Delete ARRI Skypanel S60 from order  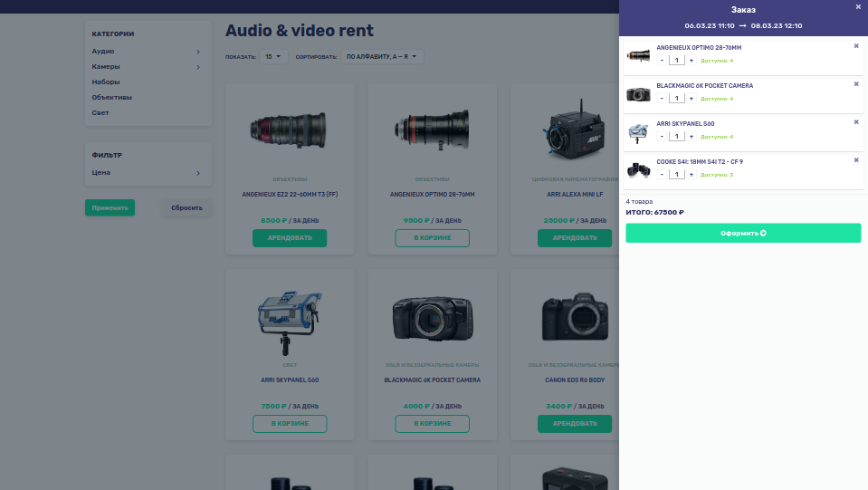(856, 122)
